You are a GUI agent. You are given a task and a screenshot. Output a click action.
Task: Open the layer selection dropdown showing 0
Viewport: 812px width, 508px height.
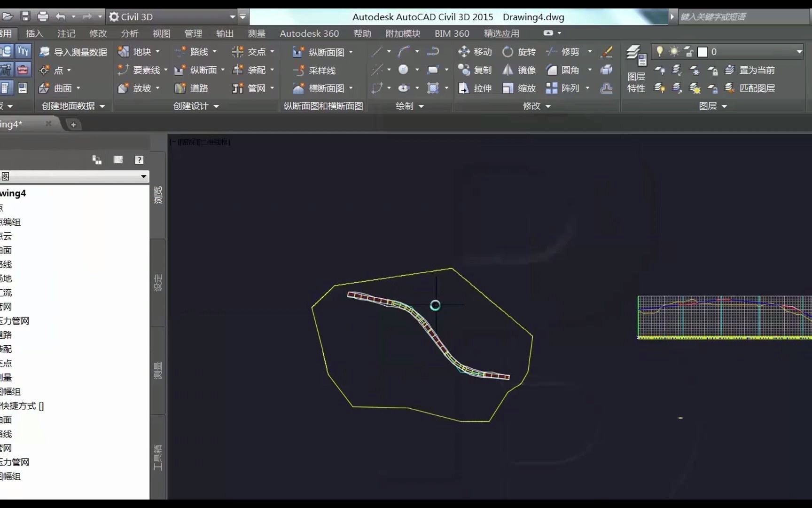800,52
